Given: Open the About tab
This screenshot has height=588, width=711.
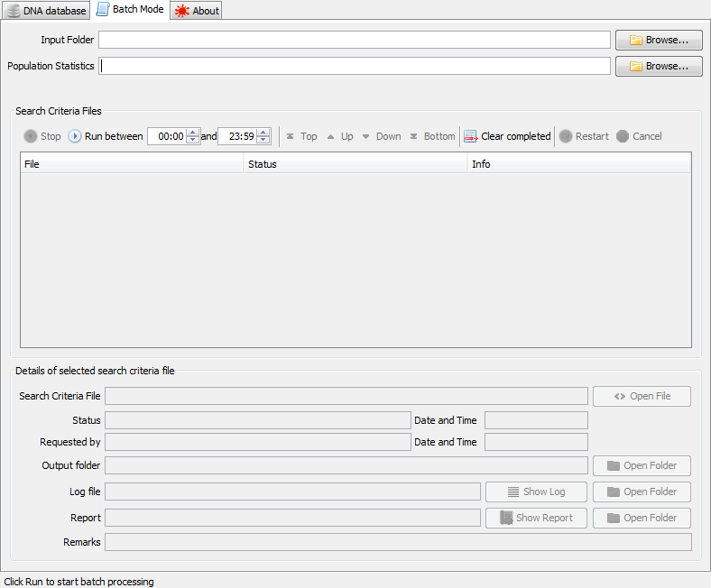Looking at the screenshot, I should 197,11.
